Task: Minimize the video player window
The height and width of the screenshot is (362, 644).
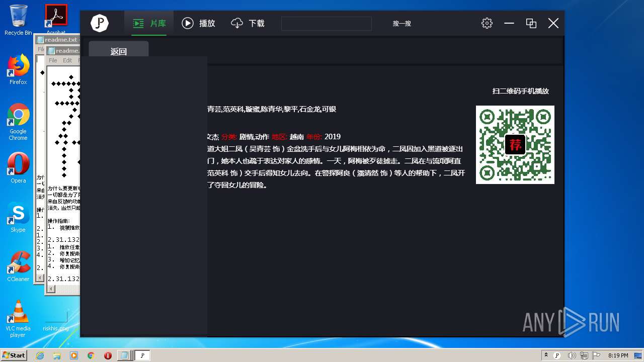Action: 509,23
